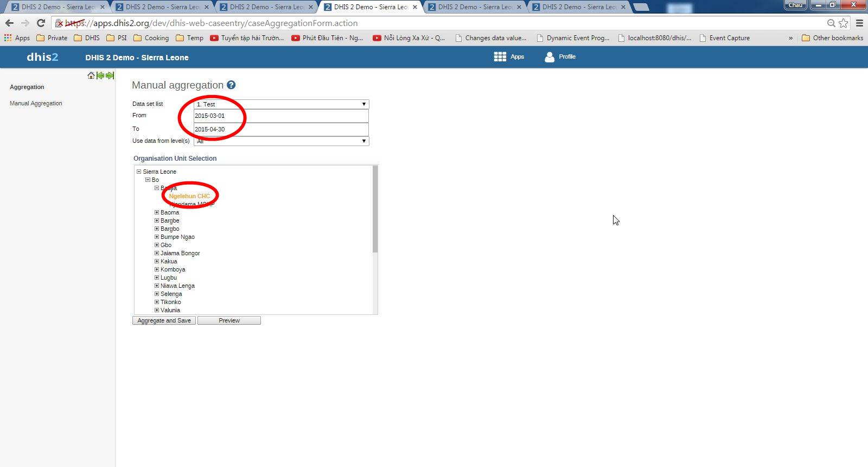Click the browser address bar URL
The height and width of the screenshot is (467, 868).
coord(212,23)
